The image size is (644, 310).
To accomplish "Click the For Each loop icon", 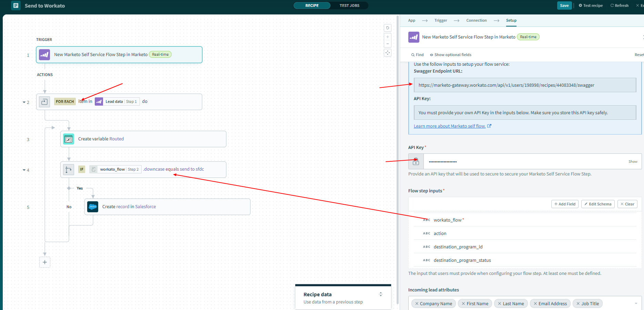I will click(44, 102).
